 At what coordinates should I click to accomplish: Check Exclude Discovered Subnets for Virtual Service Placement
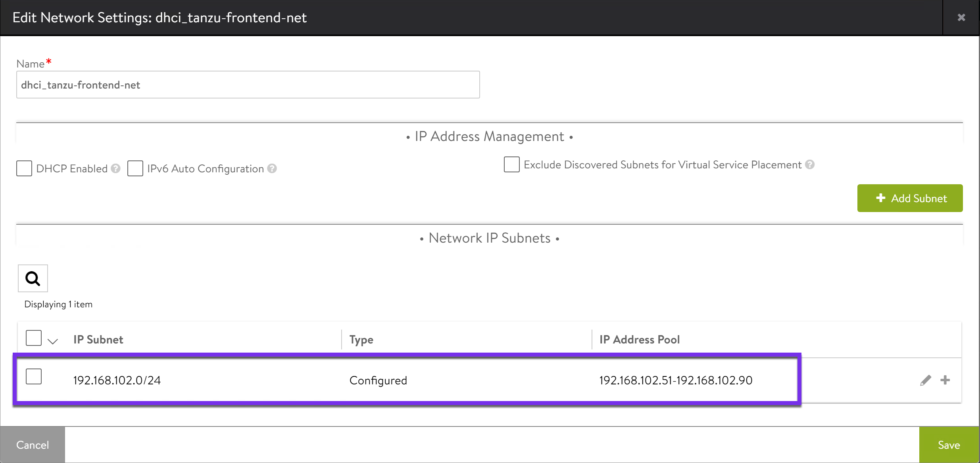(511, 164)
